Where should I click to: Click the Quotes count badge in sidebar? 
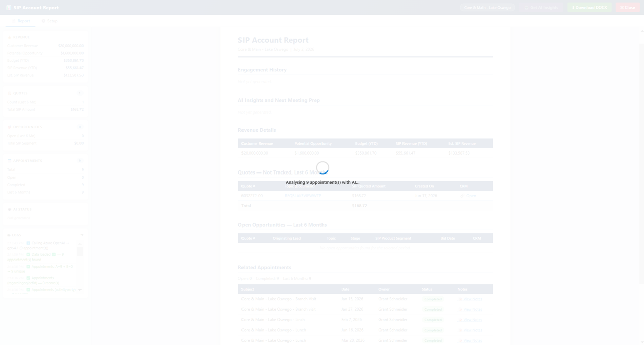(80, 93)
